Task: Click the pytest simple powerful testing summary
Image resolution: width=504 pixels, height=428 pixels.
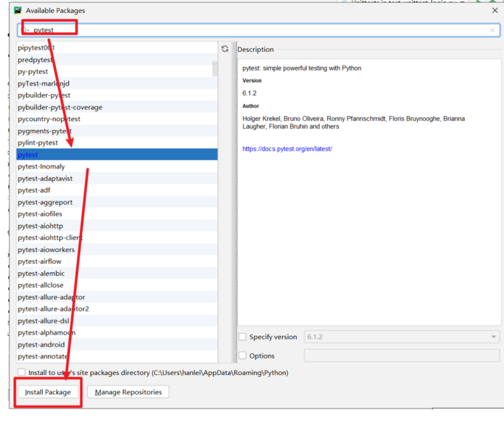Action: click(302, 68)
